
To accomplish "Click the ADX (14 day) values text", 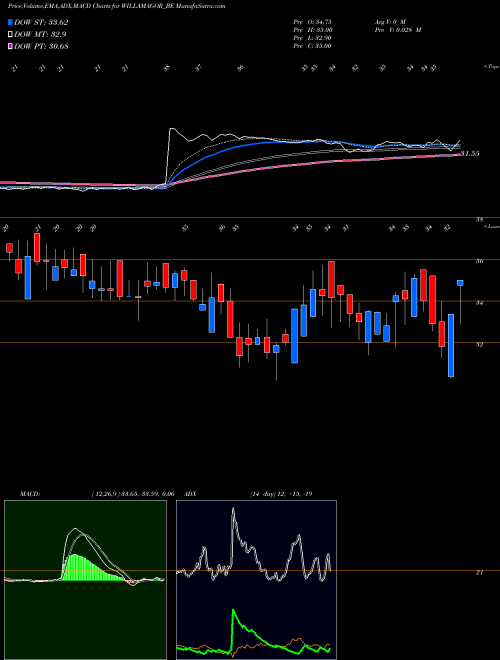I will [x=281, y=494].
